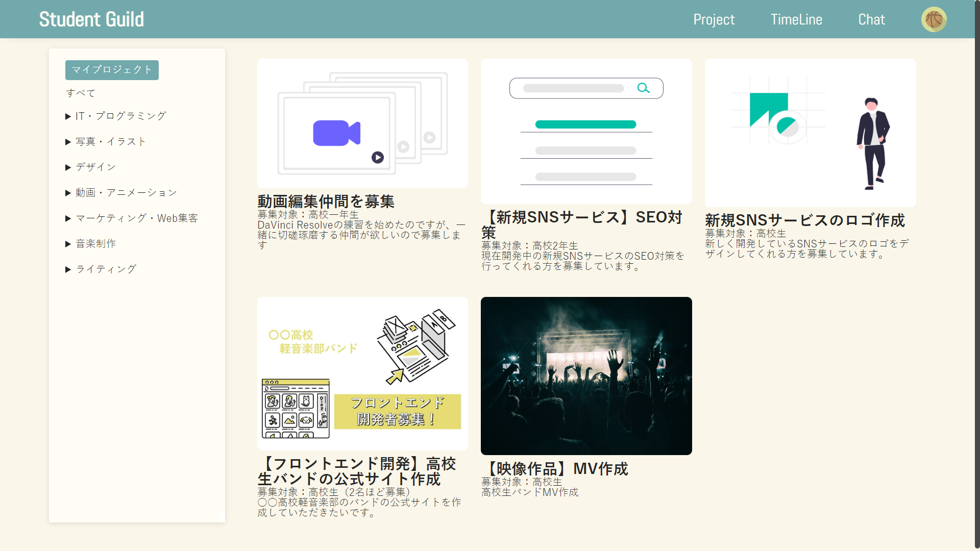The width and height of the screenshot is (980, 551).
Task: Click the 動画編集仲間を募集 project title
Action: [326, 202]
